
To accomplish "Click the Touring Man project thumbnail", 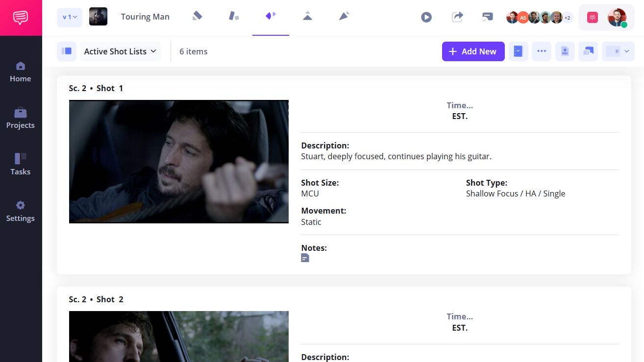I will click(x=98, y=17).
